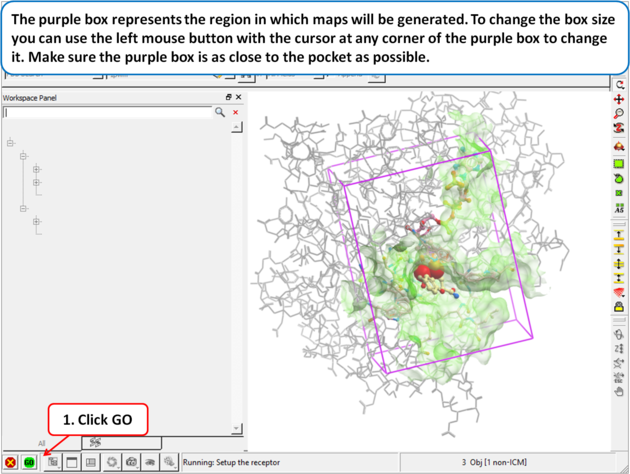Click the green GO button
Image resolution: width=630 pixels, height=474 pixels.
(x=30, y=463)
